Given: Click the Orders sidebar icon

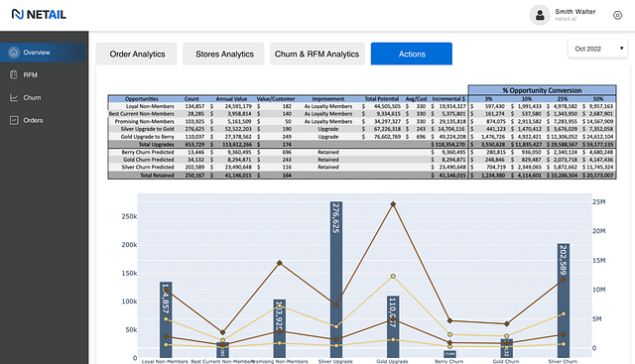Looking at the screenshot, I should (x=14, y=120).
